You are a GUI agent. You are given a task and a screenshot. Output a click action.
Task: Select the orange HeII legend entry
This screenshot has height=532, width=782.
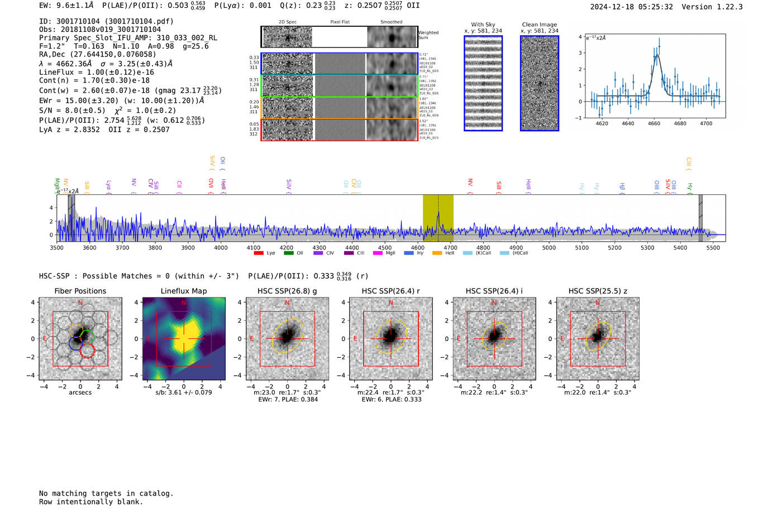(444, 253)
